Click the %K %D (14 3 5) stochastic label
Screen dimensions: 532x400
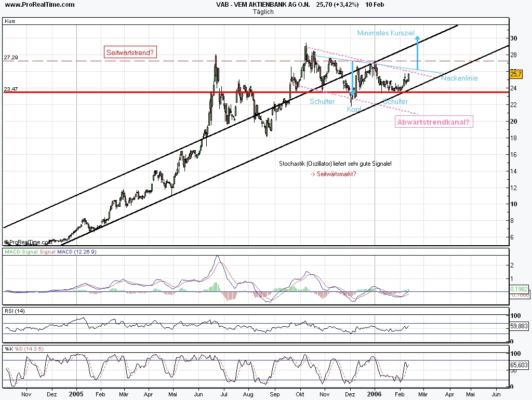(x=24, y=349)
